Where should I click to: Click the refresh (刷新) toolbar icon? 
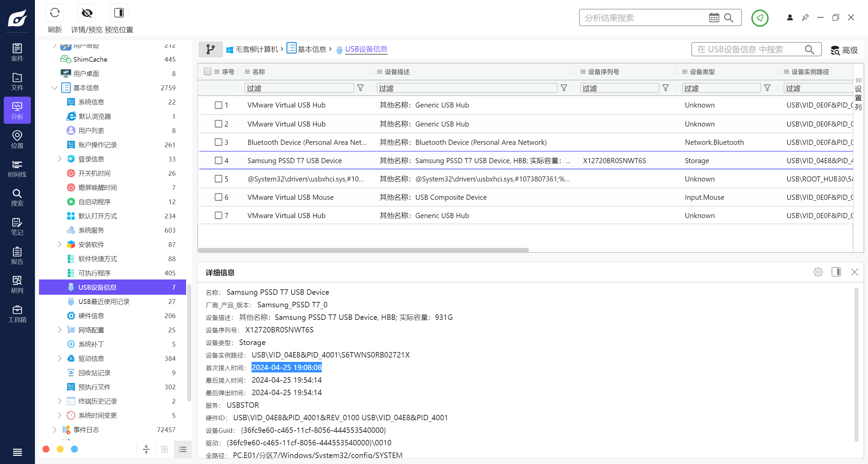pos(55,13)
